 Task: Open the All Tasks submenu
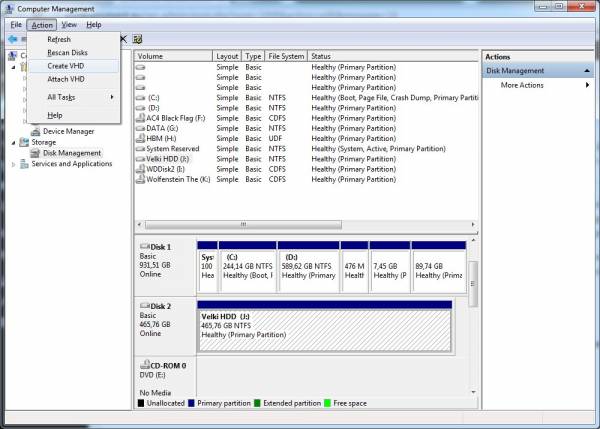point(75,97)
